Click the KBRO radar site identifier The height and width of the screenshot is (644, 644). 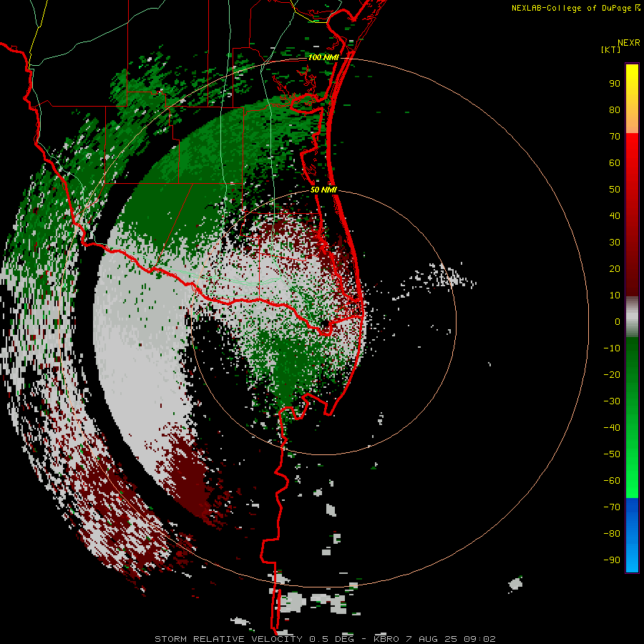386,639
